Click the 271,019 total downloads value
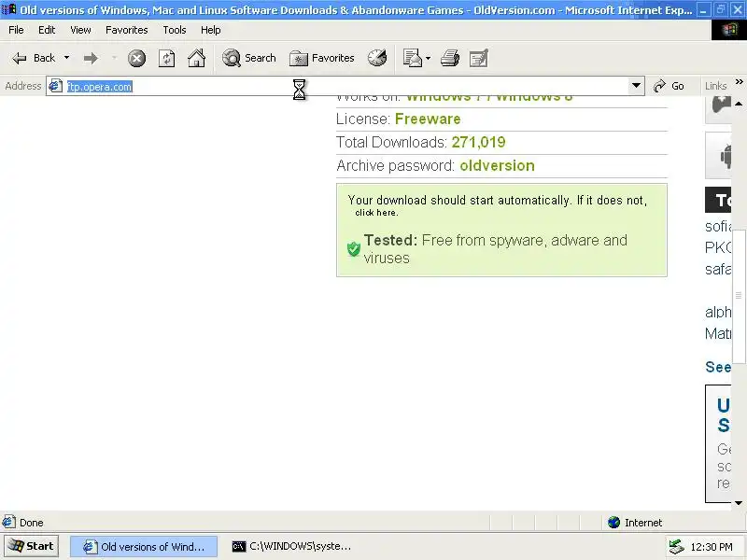The width and height of the screenshot is (747, 560). pyautogui.click(x=478, y=143)
